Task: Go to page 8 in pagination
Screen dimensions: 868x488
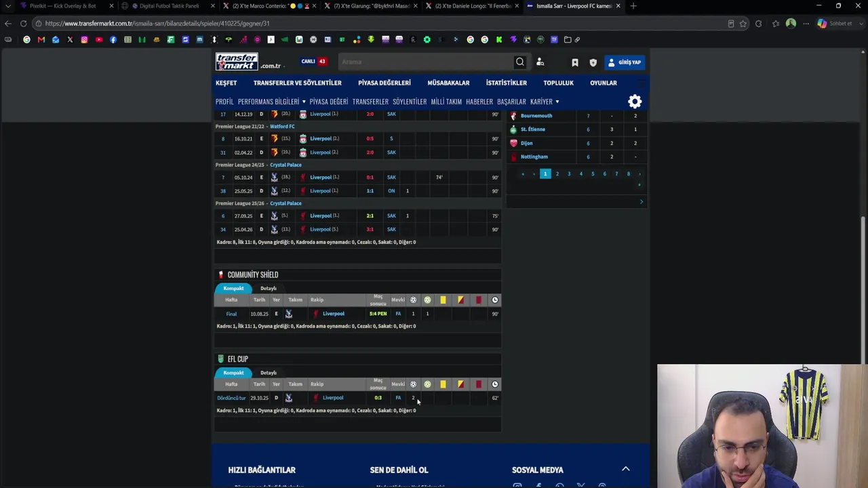Action: pyautogui.click(x=629, y=174)
